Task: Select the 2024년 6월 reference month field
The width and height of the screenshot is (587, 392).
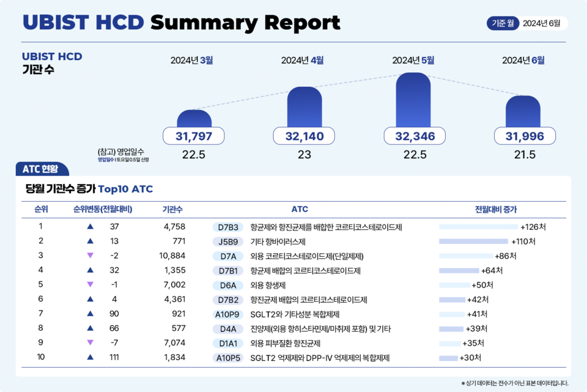Action: click(542, 23)
